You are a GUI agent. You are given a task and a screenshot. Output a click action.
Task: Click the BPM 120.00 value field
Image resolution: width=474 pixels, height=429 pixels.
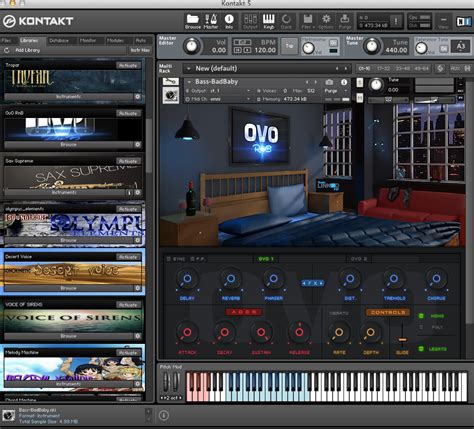pos(265,50)
